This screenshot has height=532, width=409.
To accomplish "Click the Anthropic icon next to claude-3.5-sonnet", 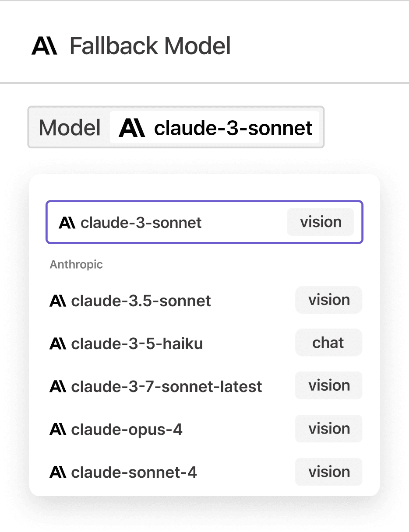I will pos(58,301).
